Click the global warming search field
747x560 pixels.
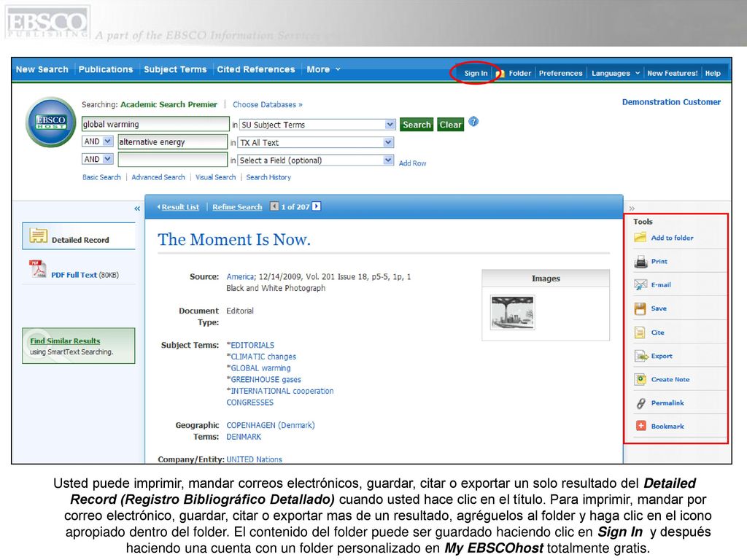point(155,124)
